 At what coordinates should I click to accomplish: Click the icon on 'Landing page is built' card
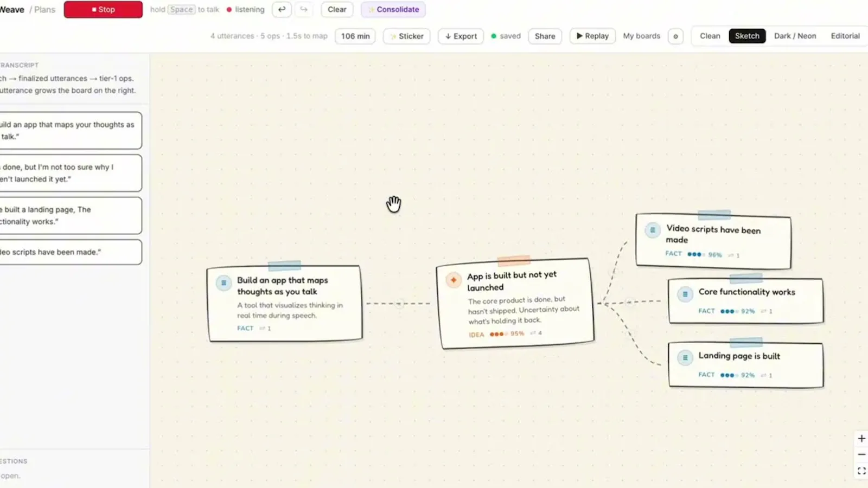685,358
